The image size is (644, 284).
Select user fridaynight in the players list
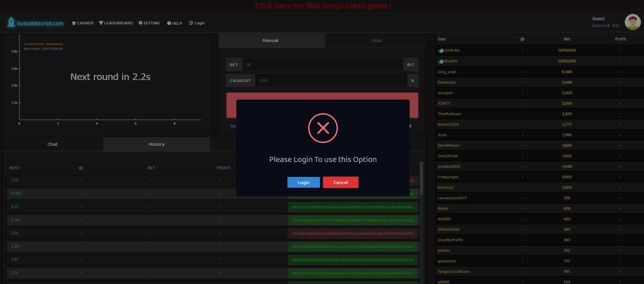(x=448, y=177)
